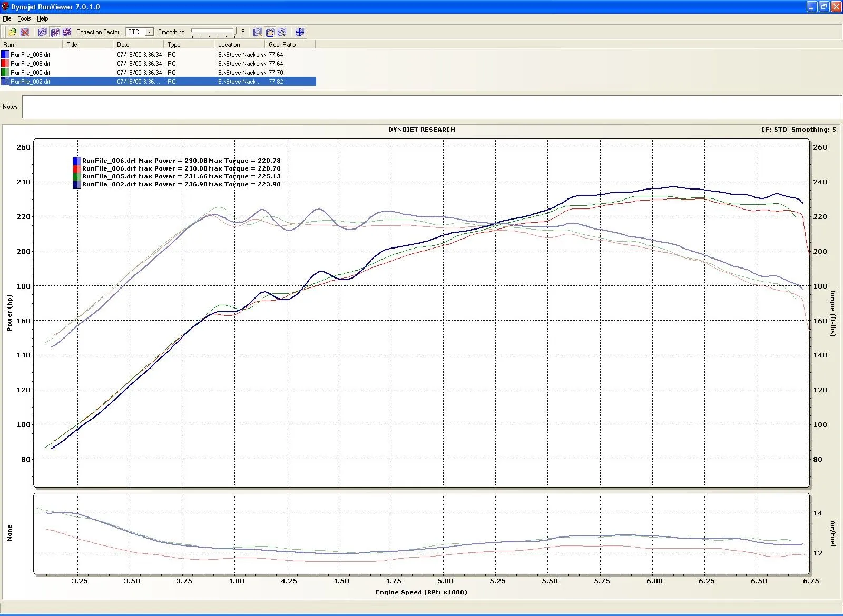Enable the crosshair cursor tool
Screen dimensions: 843x616
point(300,32)
